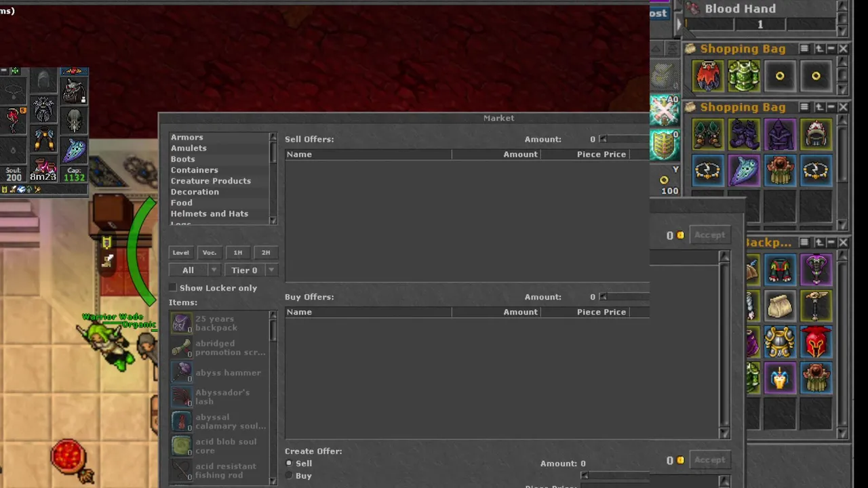Select the white-and-red helmet in Shopping Bag

coord(816,134)
